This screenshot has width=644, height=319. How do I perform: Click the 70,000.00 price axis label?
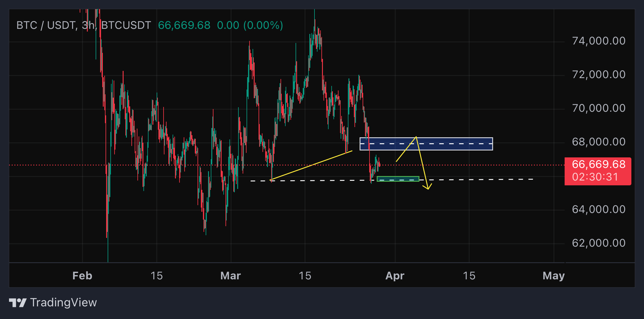[598, 108]
